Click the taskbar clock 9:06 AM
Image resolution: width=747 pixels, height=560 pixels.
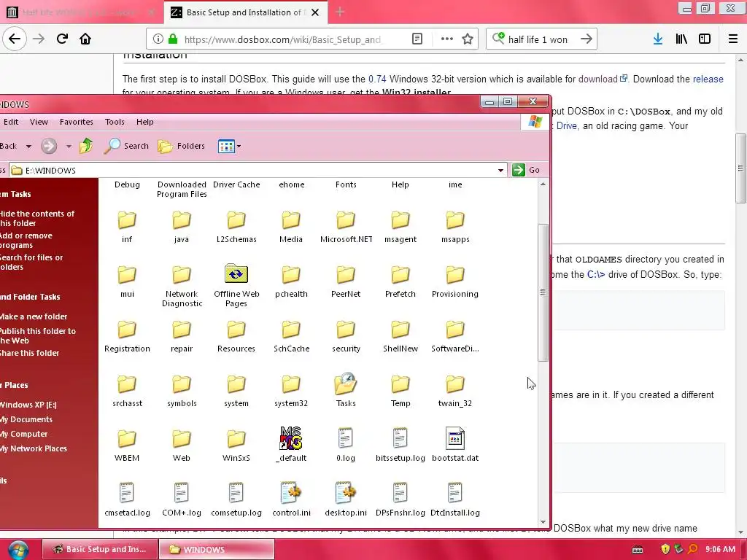coord(720,549)
